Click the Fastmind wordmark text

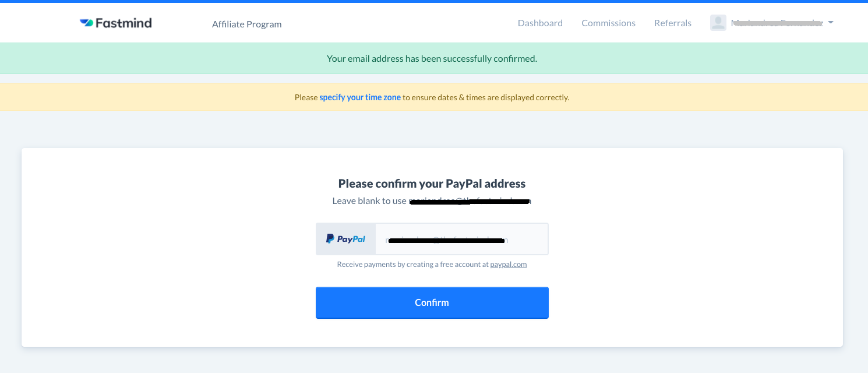124,23
